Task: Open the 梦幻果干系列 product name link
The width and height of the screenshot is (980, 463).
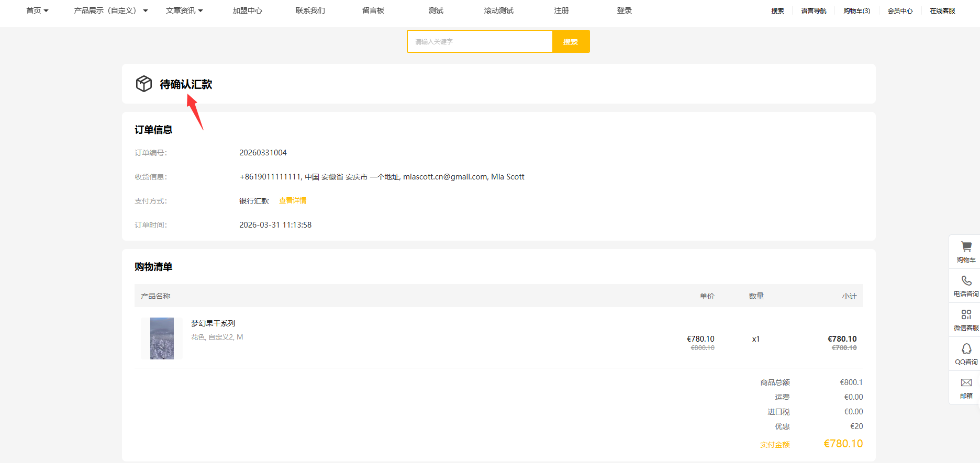Action: [213, 323]
